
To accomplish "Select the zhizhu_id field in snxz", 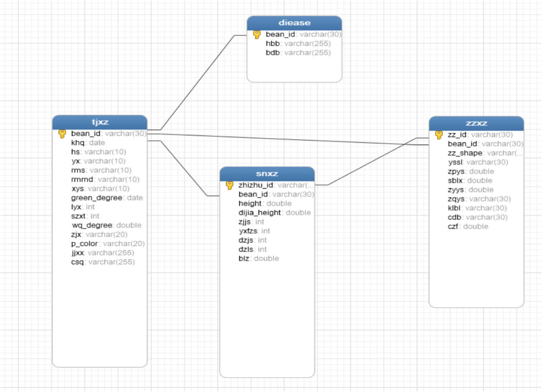I will 276,185.
